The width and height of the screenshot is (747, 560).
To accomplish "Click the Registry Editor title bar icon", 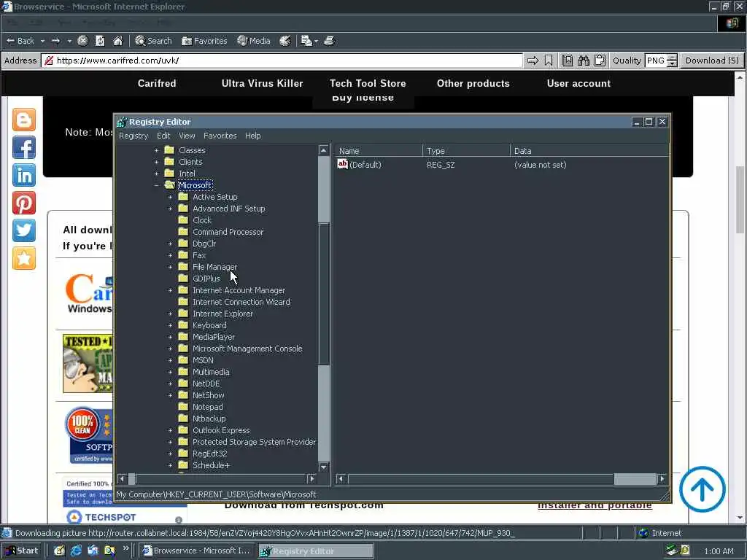I will pyautogui.click(x=122, y=122).
